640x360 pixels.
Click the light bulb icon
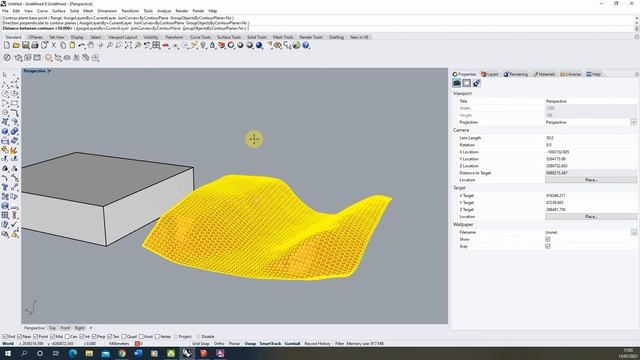pos(203,45)
